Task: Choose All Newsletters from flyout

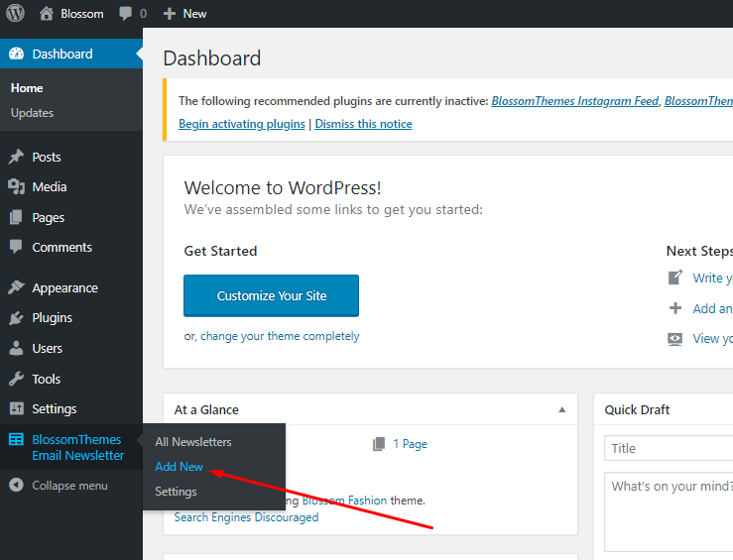Action: point(193,442)
